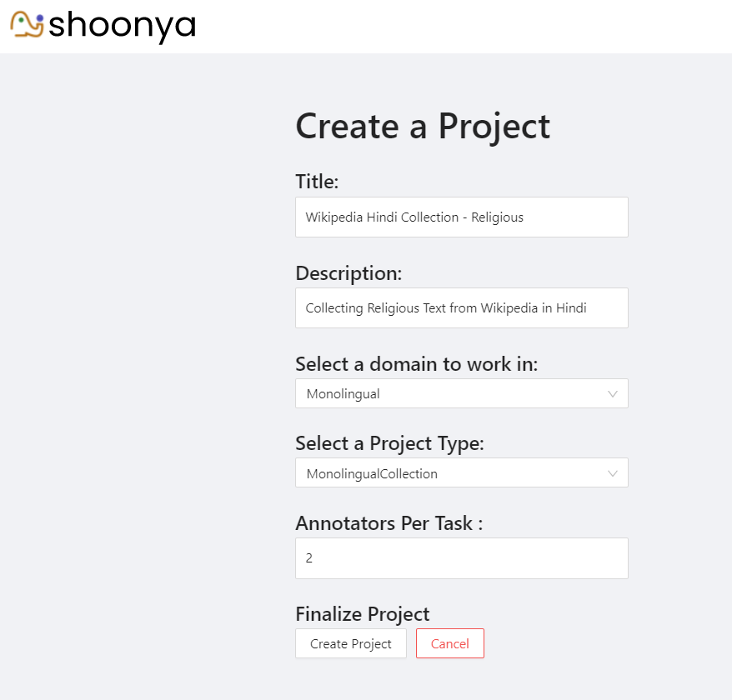The width and height of the screenshot is (732, 700).
Task: Click the empty white header bar area
Action: coord(467,27)
